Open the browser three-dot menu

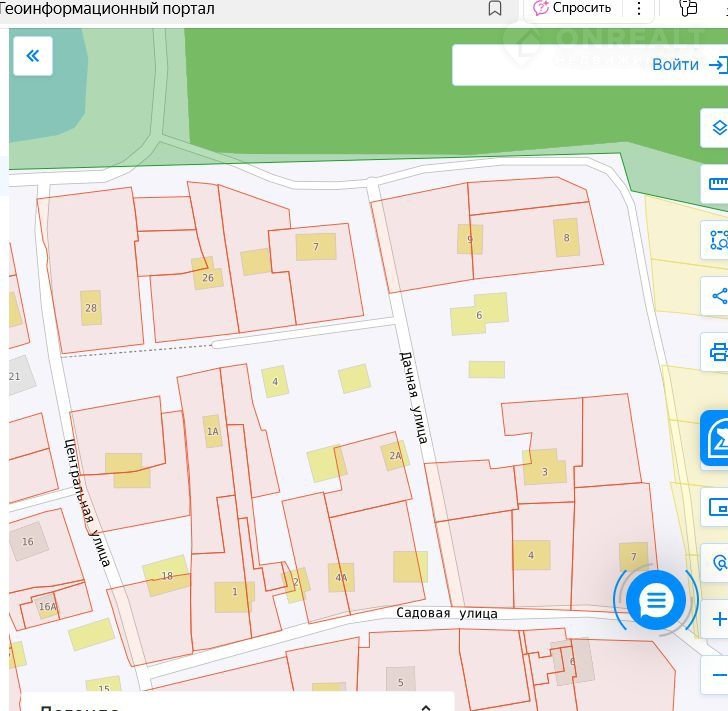[639, 9]
